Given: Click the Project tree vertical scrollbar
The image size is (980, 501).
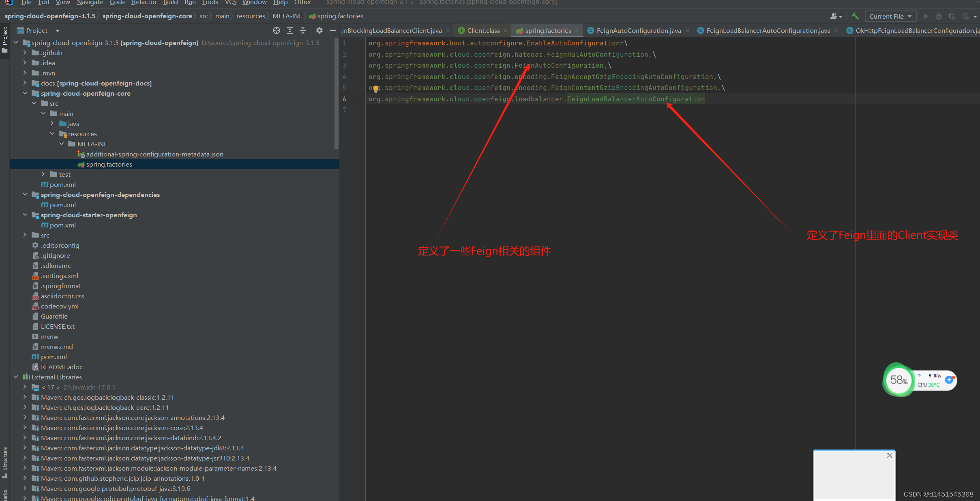Looking at the screenshot, I should (336, 93).
